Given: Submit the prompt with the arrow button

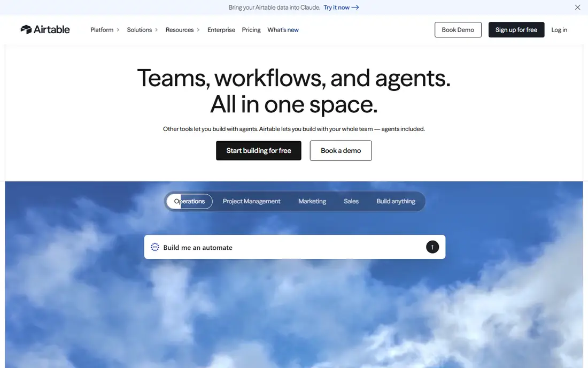Looking at the screenshot, I should click(x=432, y=247).
